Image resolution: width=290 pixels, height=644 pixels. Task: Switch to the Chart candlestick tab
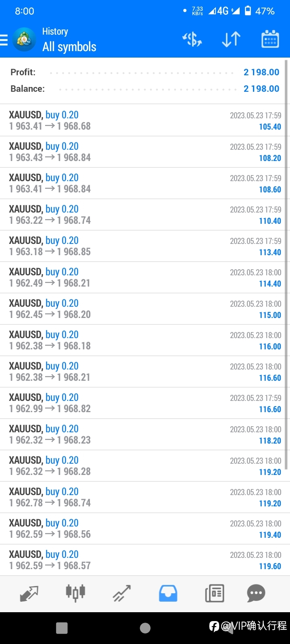pyautogui.click(x=75, y=593)
